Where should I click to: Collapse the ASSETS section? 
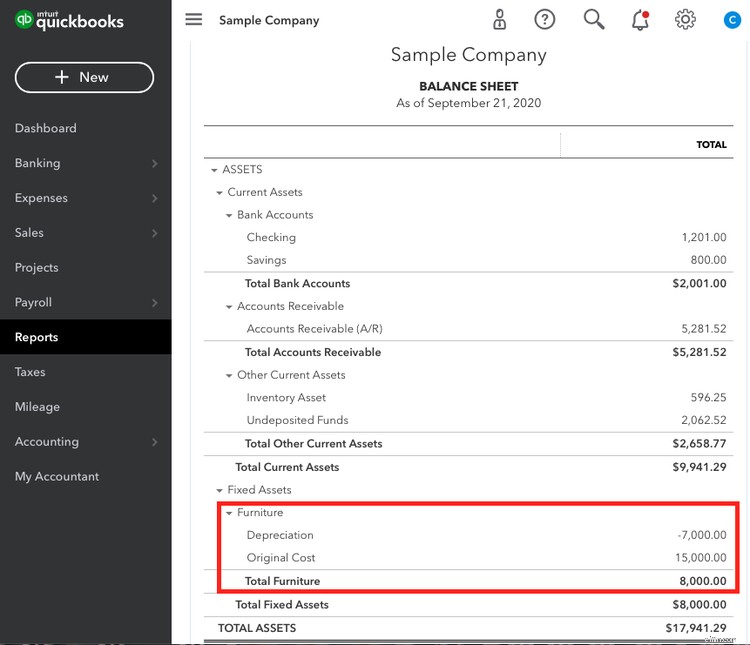(214, 170)
